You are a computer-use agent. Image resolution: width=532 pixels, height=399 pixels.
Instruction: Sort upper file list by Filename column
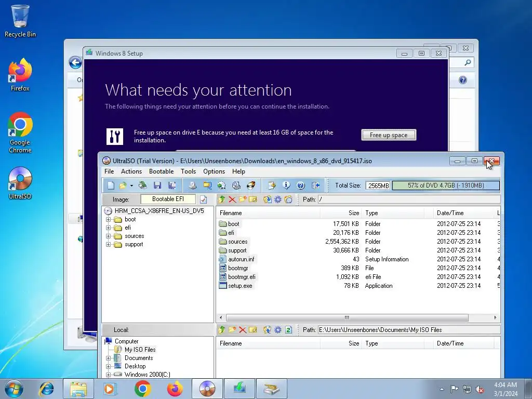click(268, 213)
